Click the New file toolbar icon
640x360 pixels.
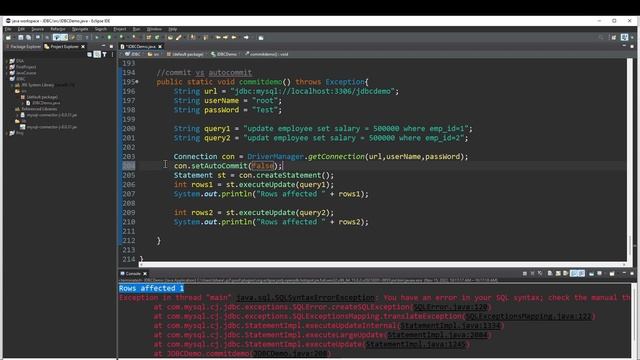coord(8,38)
